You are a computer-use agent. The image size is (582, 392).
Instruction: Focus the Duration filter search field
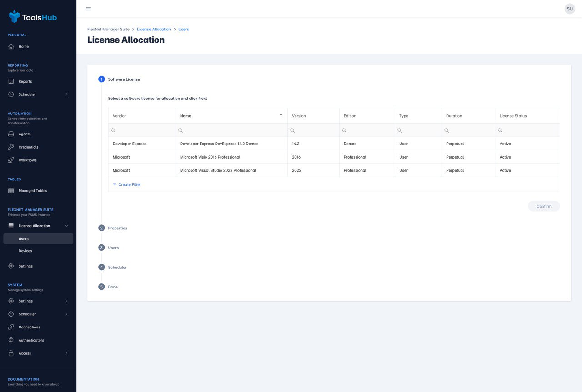[x=468, y=130]
